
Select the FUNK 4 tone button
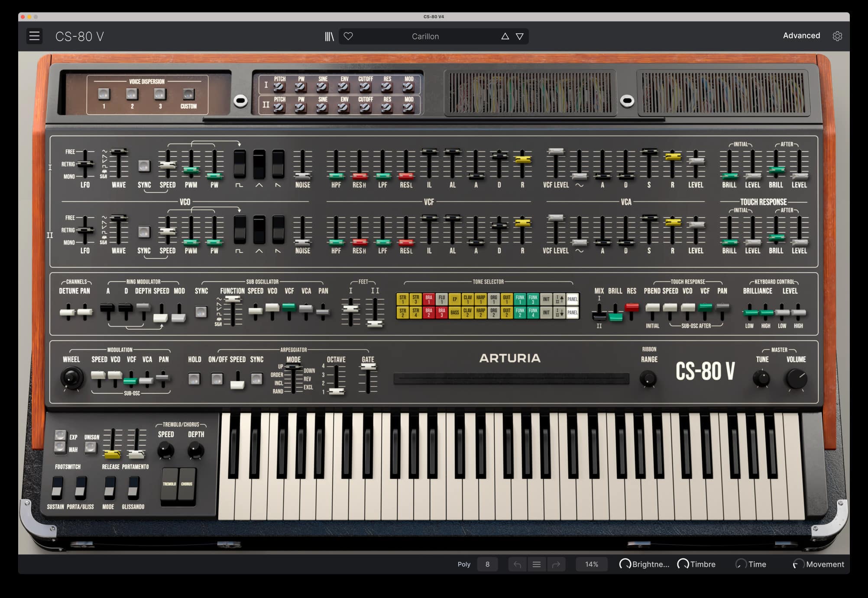(x=533, y=313)
